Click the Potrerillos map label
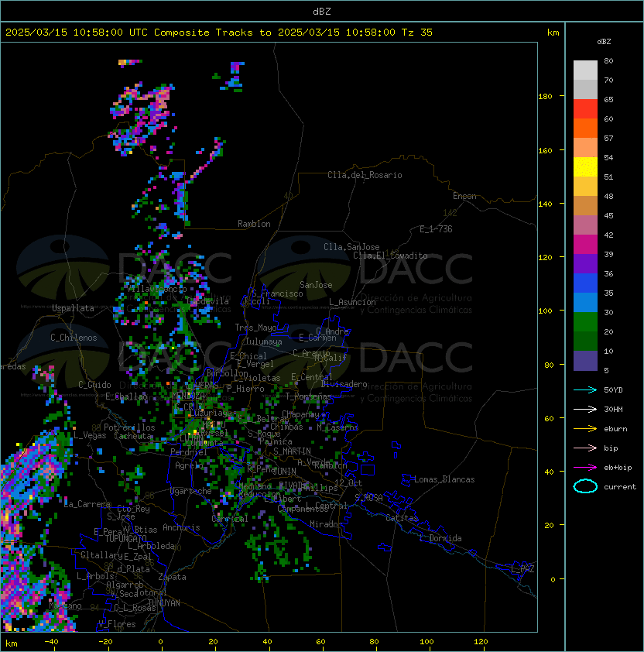This screenshot has width=644, height=652. pos(129,427)
